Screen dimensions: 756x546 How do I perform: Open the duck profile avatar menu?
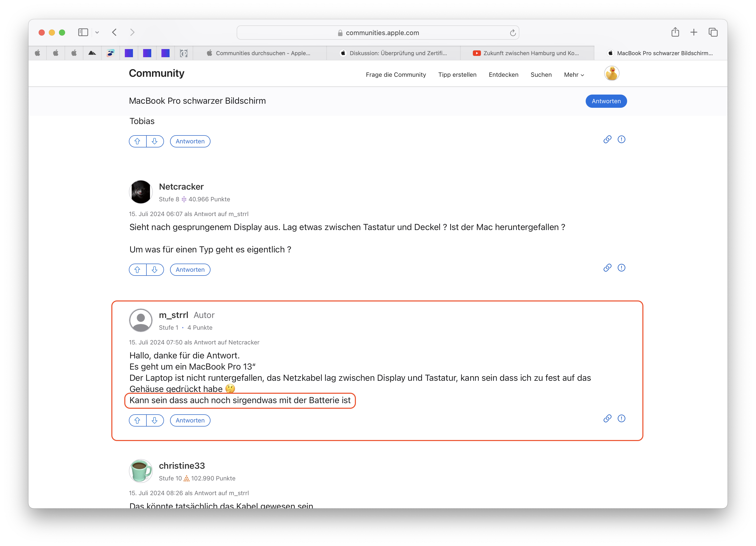tap(612, 73)
